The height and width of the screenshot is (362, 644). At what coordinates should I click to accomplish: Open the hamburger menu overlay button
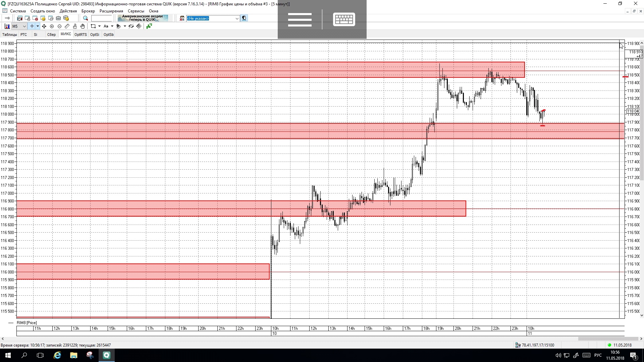tap(300, 19)
